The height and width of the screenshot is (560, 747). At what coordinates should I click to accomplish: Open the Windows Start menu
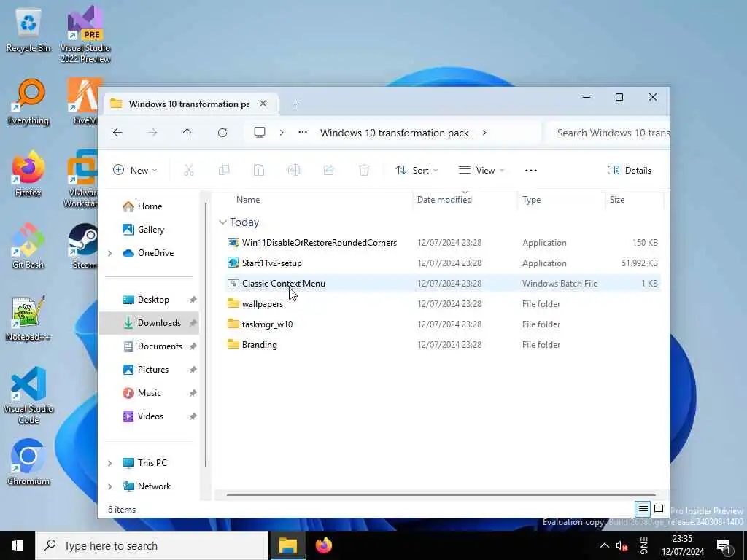pos(18,545)
